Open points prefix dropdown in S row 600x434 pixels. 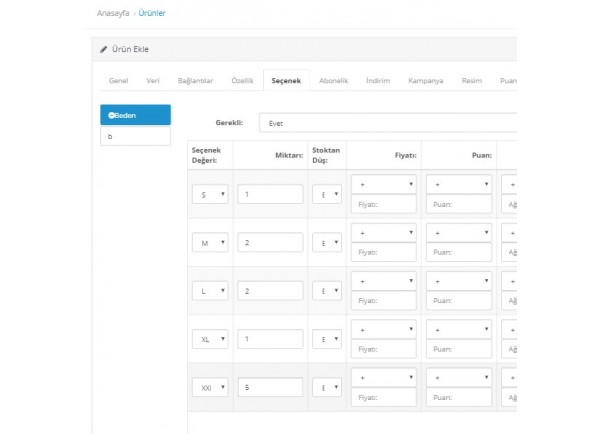(459, 184)
